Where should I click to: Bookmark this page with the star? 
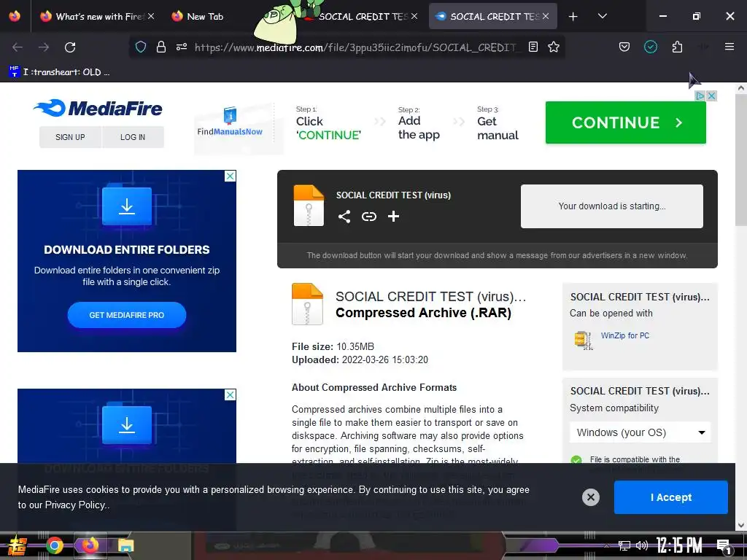tap(553, 47)
